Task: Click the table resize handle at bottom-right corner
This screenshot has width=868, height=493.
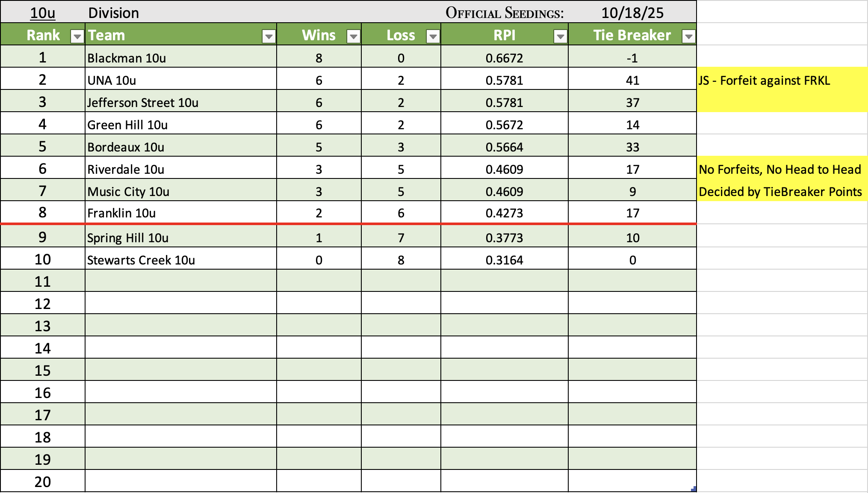Action: pos(694,489)
